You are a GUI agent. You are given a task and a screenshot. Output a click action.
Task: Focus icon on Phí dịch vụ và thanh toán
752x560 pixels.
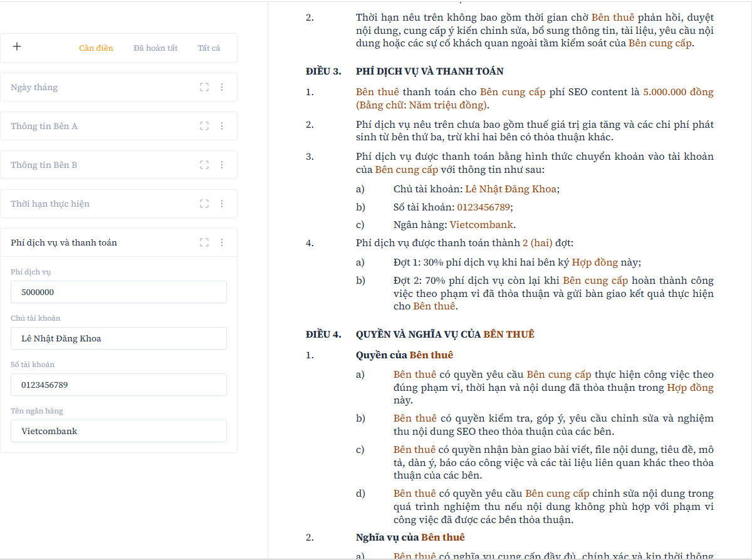(x=204, y=242)
